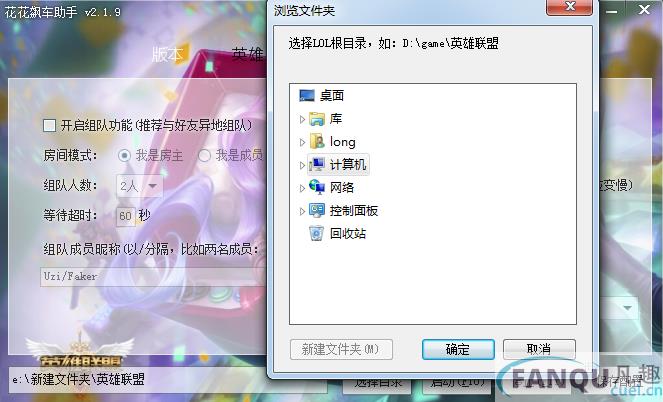Select the 桌面 desktop icon

tap(307, 96)
